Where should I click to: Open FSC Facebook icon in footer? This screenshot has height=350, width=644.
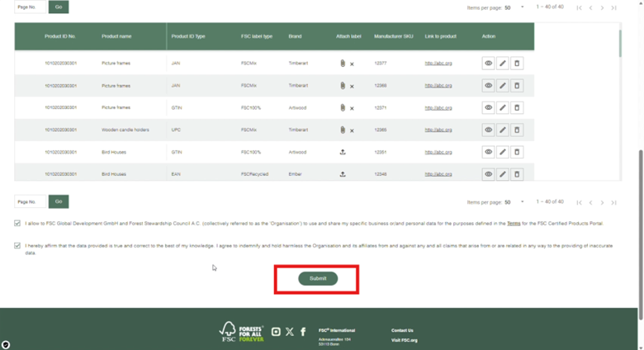click(x=303, y=332)
